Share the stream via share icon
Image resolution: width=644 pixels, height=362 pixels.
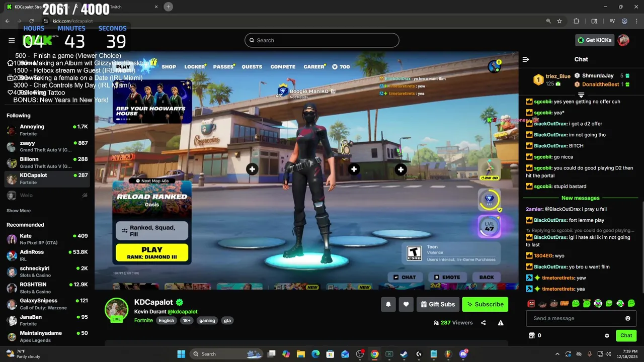click(x=484, y=323)
